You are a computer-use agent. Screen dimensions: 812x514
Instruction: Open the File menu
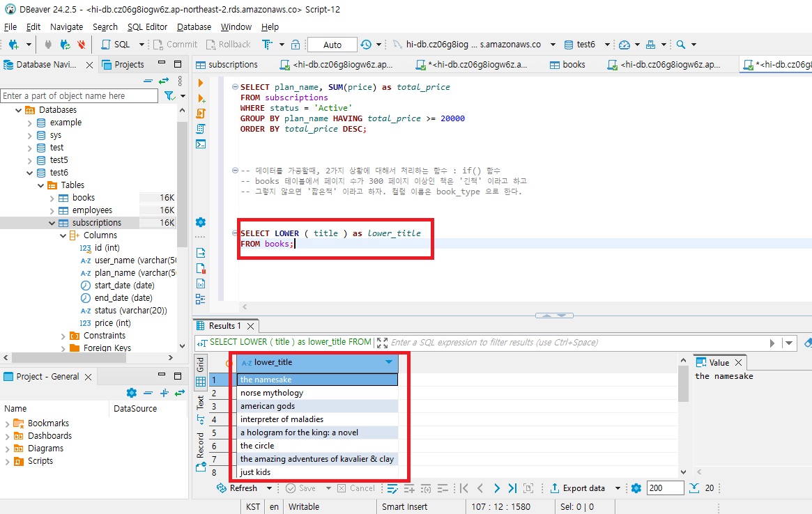point(10,27)
